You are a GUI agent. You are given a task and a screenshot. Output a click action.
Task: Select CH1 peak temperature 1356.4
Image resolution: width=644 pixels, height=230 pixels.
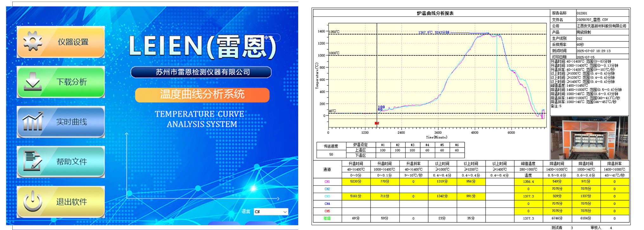(528, 182)
